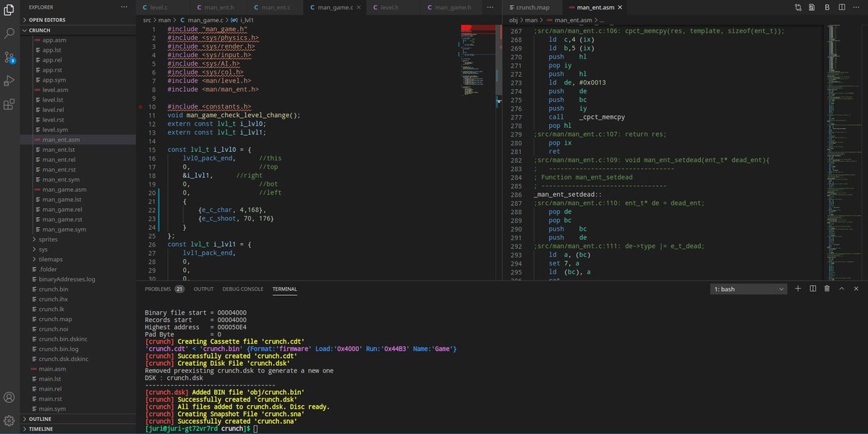Open app.asm in the file tree
868x434 pixels.
tap(54, 42)
